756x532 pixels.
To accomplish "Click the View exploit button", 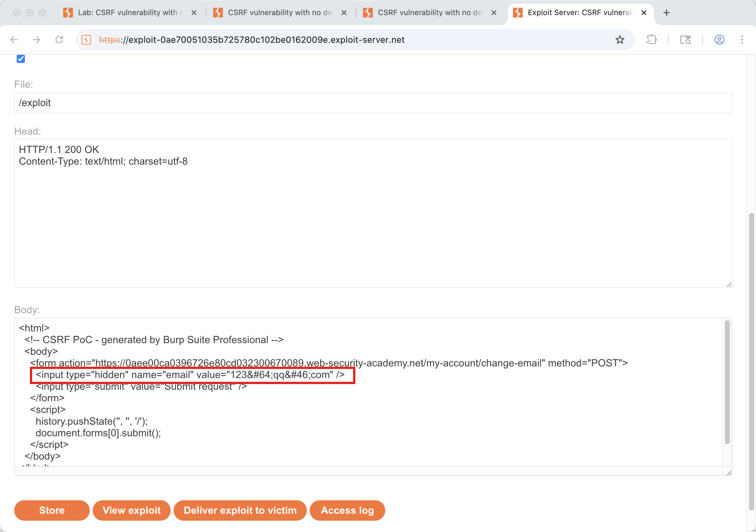I will click(131, 510).
